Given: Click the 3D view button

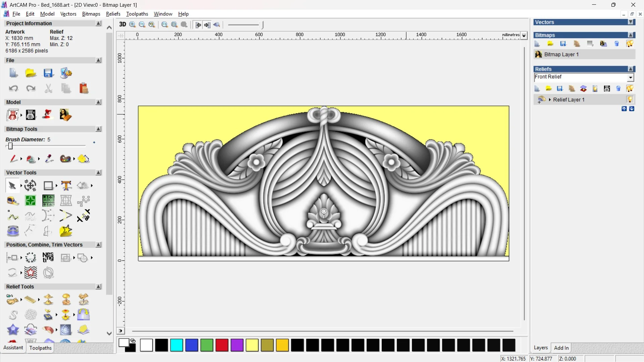Looking at the screenshot, I should pyautogui.click(x=122, y=24).
